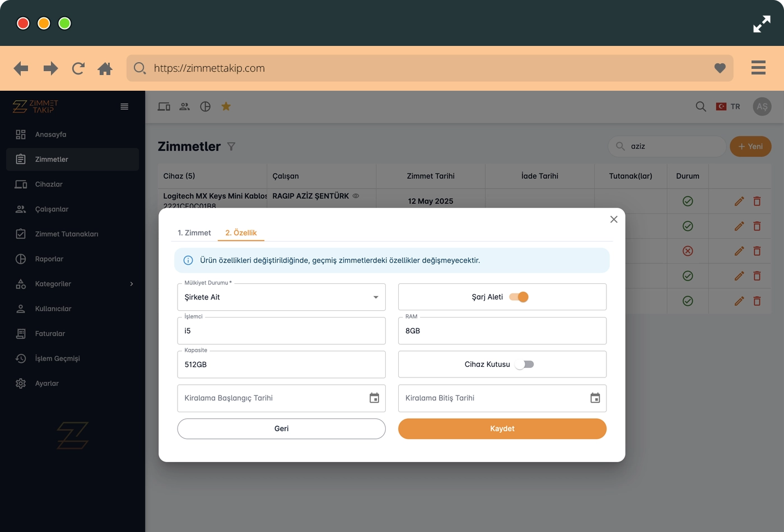784x532 pixels.
Task: Open İşlem Geçmişi in the sidebar
Action: tap(72, 359)
